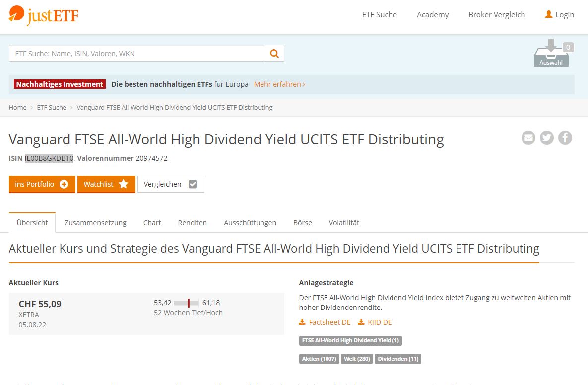The height and width of the screenshot is (385, 588).
Task: Toggle the Vergleichen checkbox
Action: pos(193,184)
